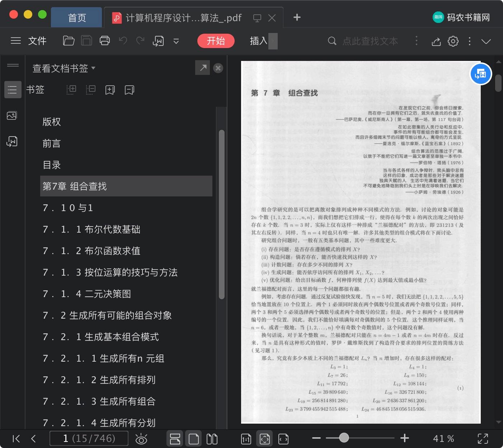The height and width of the screenshot is (448, 503).
Task: Click the print icon
Action: point(105,41)
